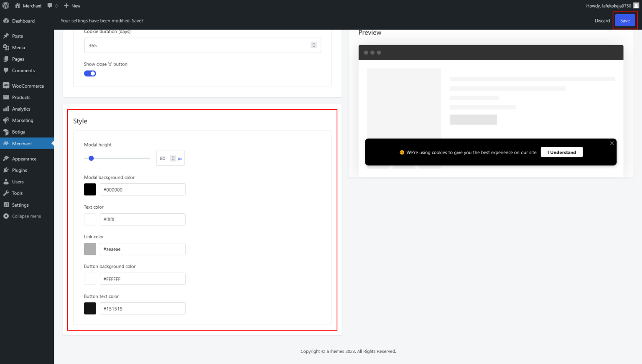642x364 pixels.
Task: Click the Collapse menu arrow icon
Action: pyautogui.click(x=6, y=216)
